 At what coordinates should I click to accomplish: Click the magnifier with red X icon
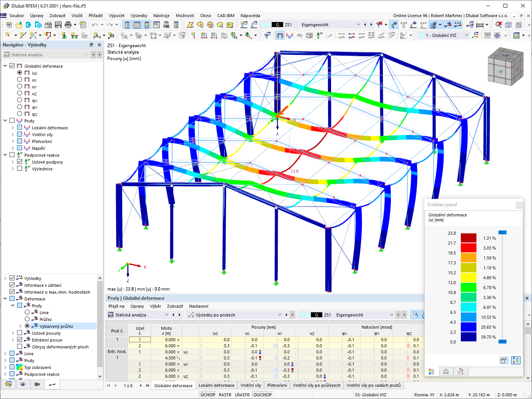(x=499, y=25)
